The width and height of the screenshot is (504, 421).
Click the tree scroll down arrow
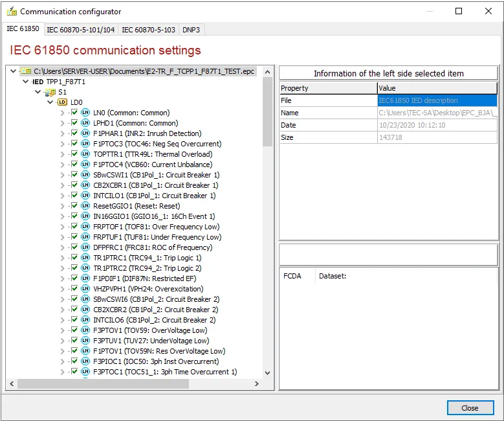[267, 373]
